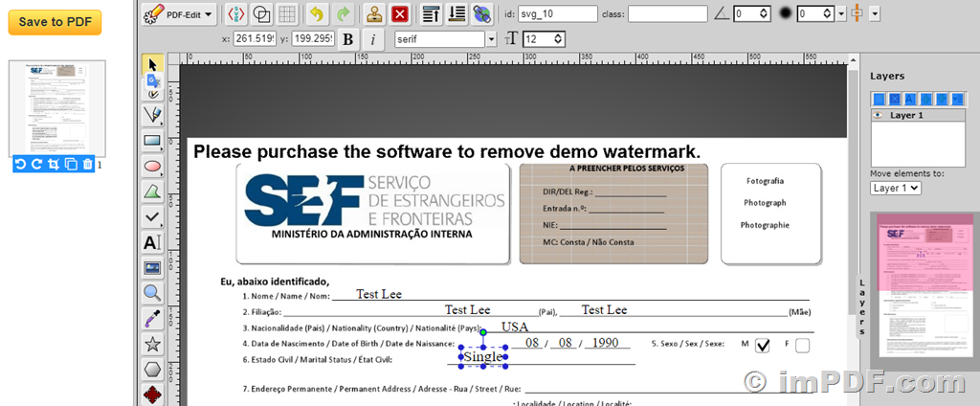
Task: Open the PDF-Edit main menu dropdown
Action: pos(179,13)
